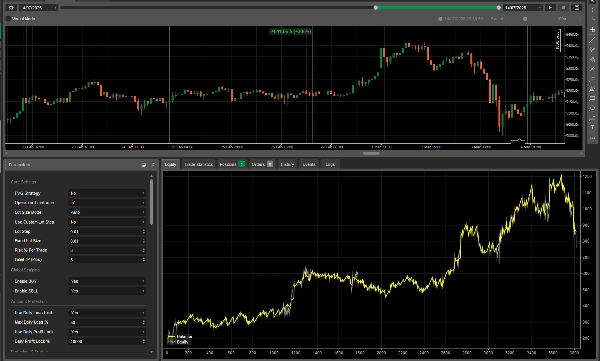The width and height of the screenshot is (600, 361).
Task: Click the green position label atop the chart
Action: (x=291, y=31)
